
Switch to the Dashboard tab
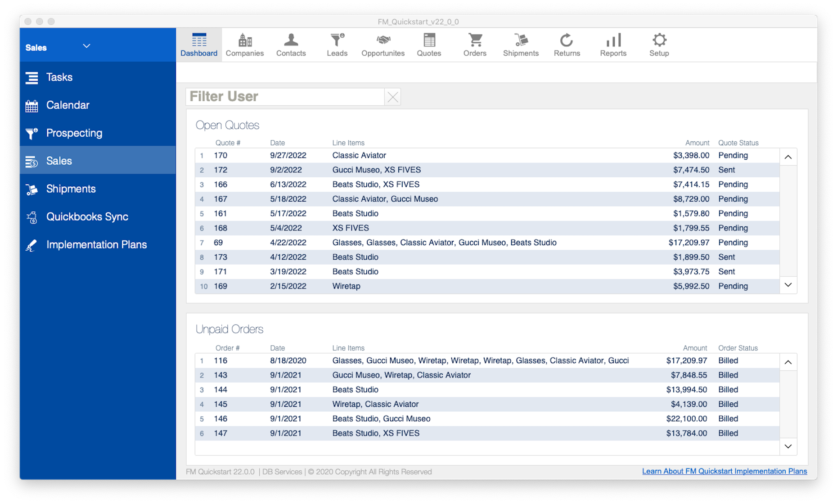coord(198,44)
